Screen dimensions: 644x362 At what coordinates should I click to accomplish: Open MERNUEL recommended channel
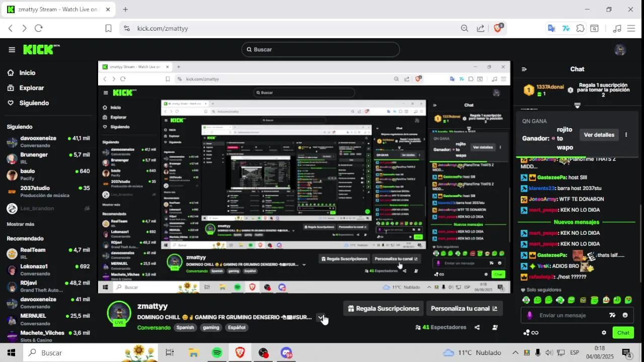click(48, 320)
